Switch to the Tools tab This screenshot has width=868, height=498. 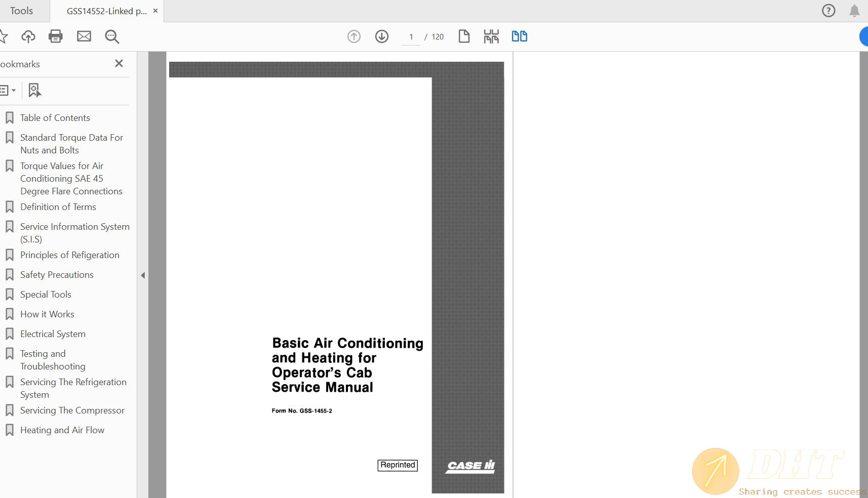click(21, 11)
